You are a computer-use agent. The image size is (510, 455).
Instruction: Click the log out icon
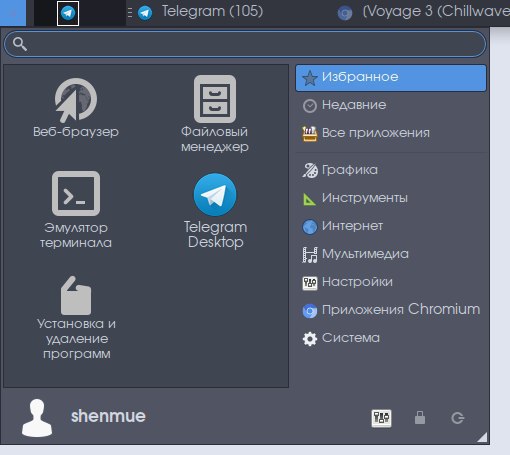(458, 418)
